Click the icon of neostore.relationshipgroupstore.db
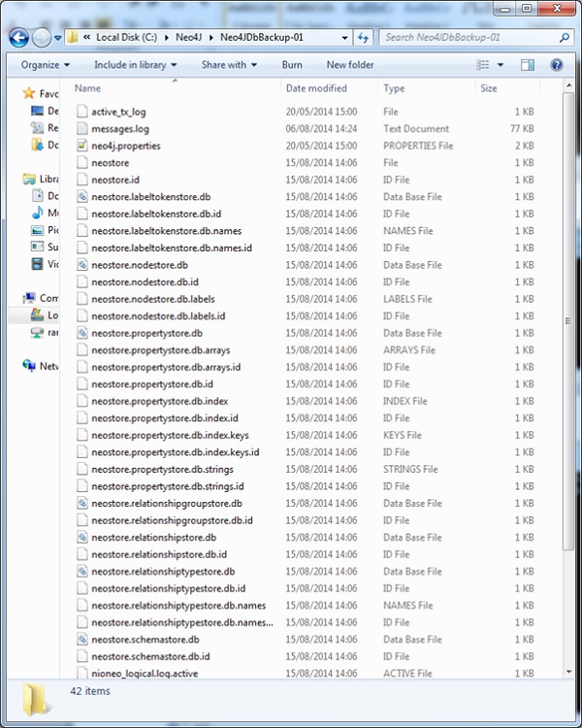The image size is (582, 728). [x=82, y=503]
